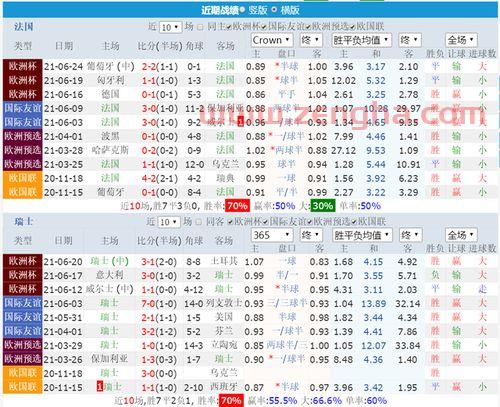This screenshot has height=407, width=500.
Task: Click 欧洲预选 type badge in 21-03-29 row
Action: (x=23, y=345)
